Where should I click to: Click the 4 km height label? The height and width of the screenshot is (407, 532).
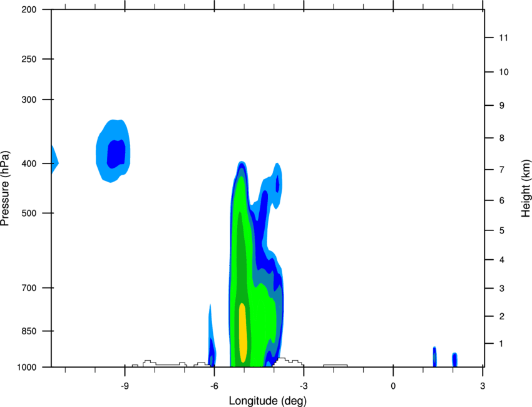(502, 260)
